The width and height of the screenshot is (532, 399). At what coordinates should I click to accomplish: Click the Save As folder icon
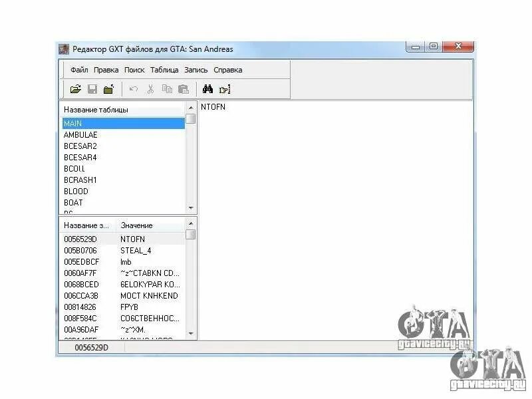point(108,89)
